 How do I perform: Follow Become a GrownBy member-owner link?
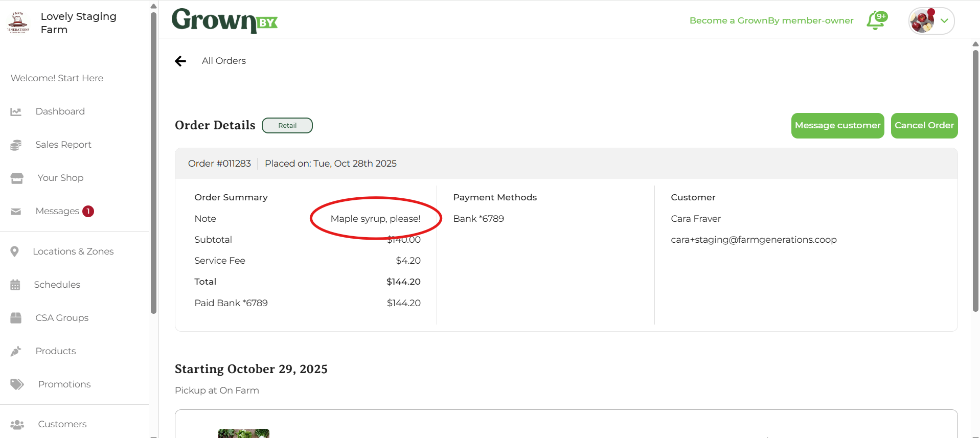click(x=771, y=20)
